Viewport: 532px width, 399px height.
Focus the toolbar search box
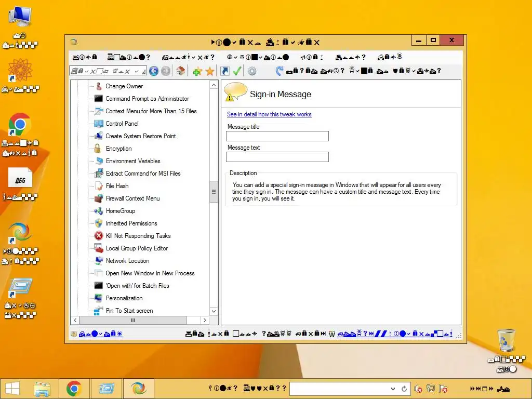click(108, 71)
